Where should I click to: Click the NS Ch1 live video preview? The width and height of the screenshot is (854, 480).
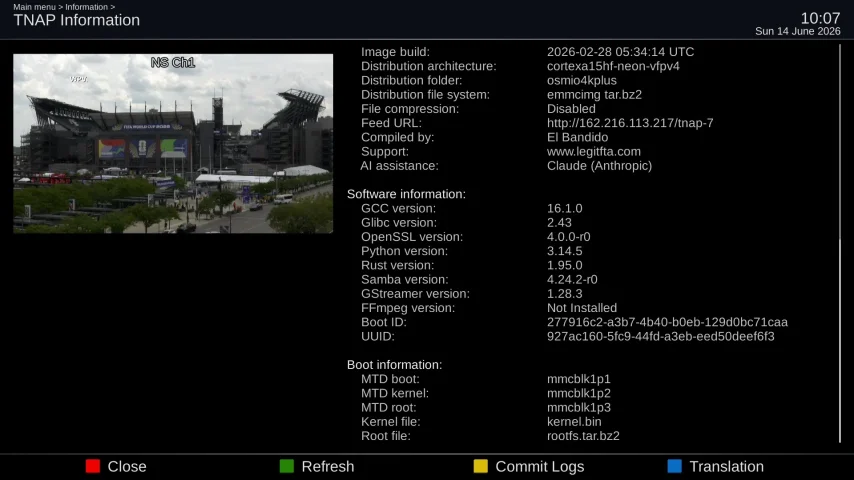173,143
